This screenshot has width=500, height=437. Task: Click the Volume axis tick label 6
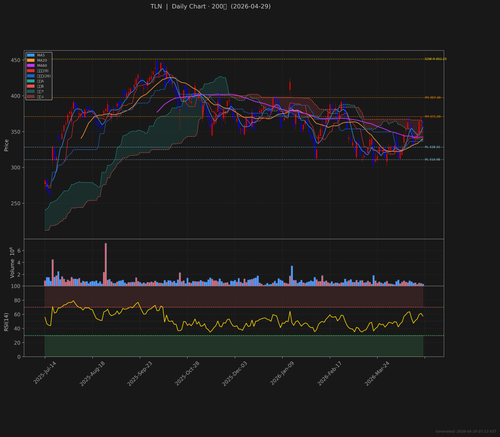(19, 251)
